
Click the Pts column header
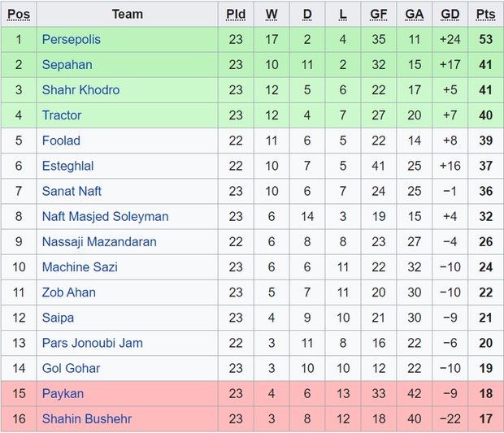click(486, 14)
